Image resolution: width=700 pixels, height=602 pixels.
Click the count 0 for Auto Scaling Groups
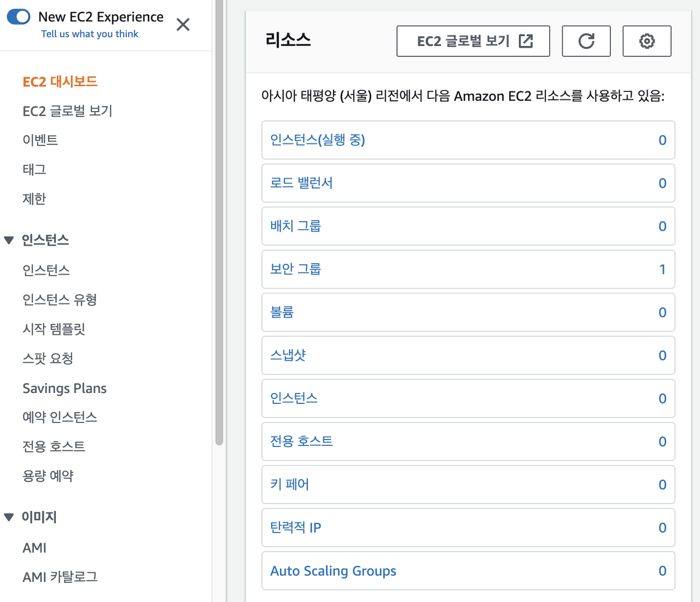662,571
